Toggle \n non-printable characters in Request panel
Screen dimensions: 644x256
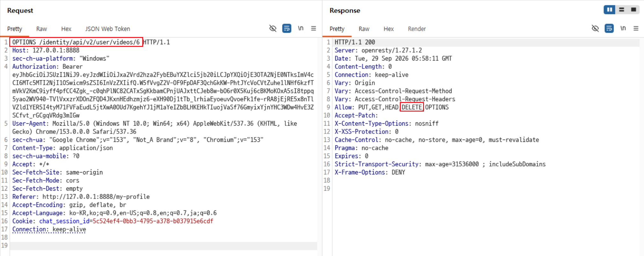click(x=301, y=28)
